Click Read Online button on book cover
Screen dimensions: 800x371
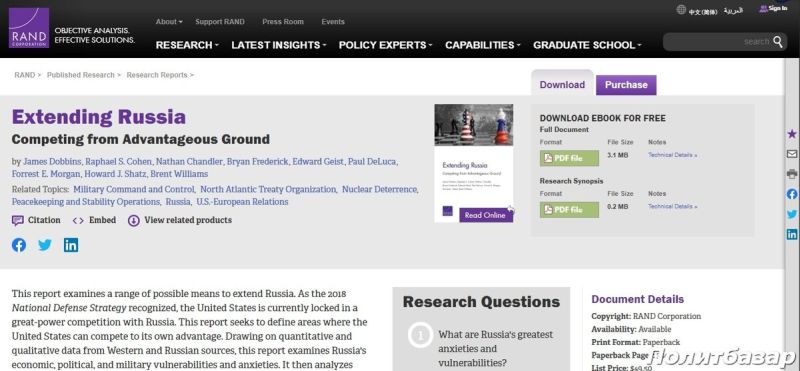pos(485,215)
